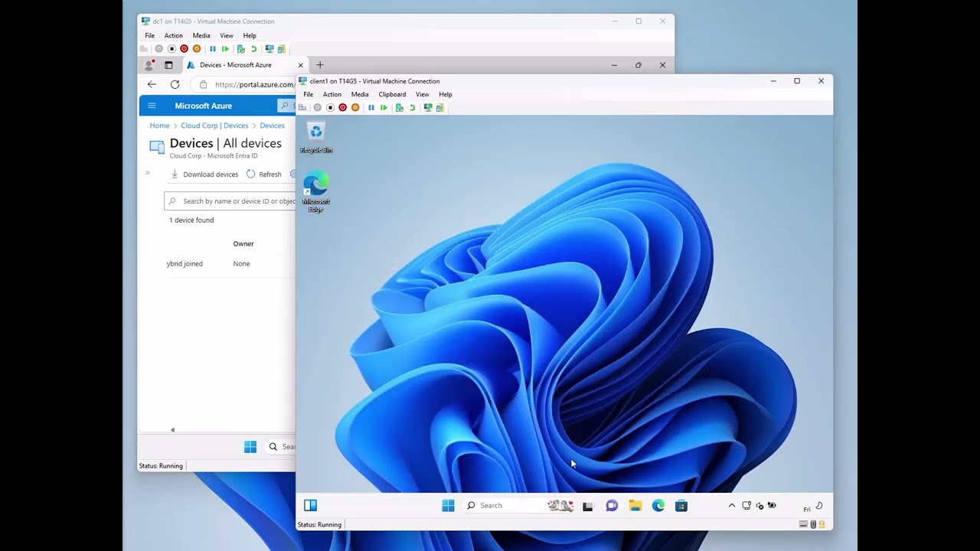Create a checkpoint from client1 toolbar
The image size is (980, 551).
[x=399, y=108]
